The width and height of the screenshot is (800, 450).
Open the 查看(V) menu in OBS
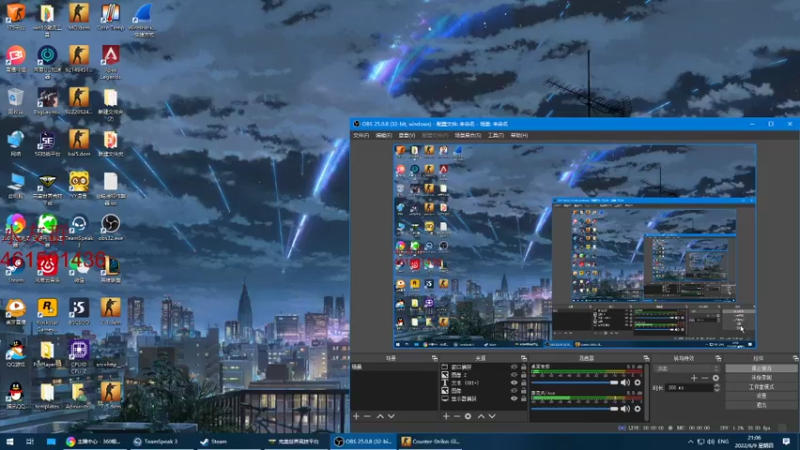pyautogui.click(x=407, y=136)
